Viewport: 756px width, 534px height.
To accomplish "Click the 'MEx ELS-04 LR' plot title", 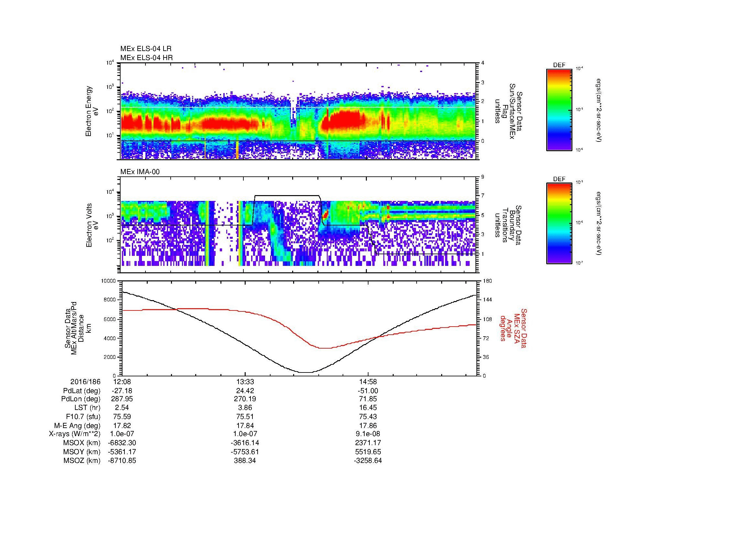I will (x=146, y=49).
